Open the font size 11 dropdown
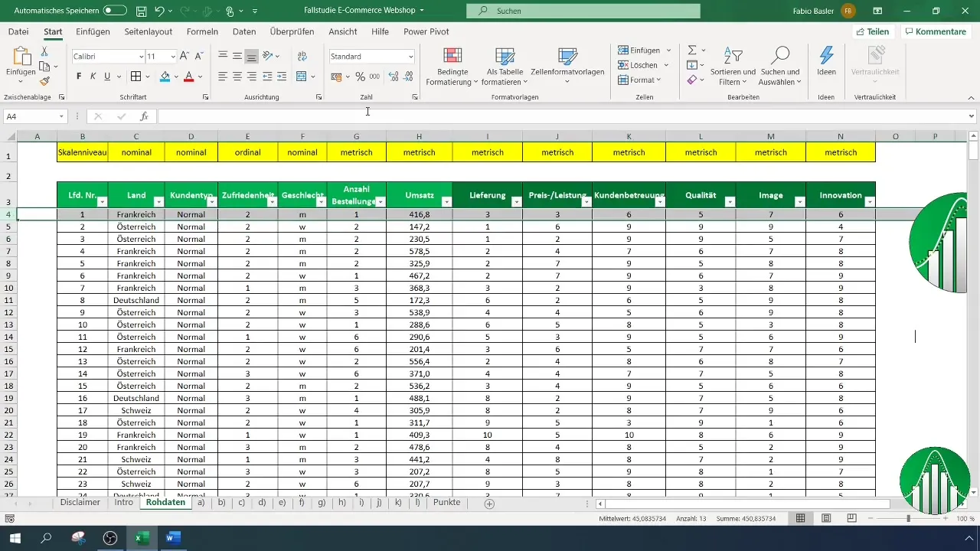980x551 pixels. point(173,57)
